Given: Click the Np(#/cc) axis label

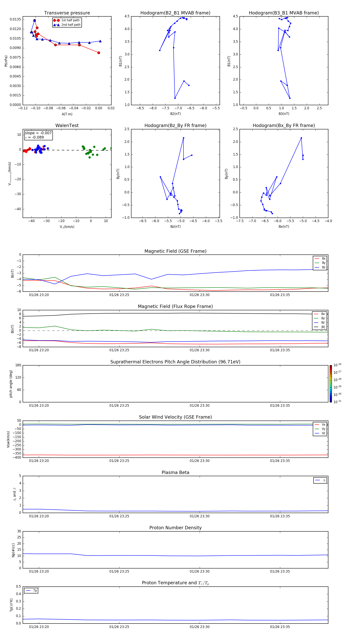Looking at the screenshot, I should tap(13, 550).
